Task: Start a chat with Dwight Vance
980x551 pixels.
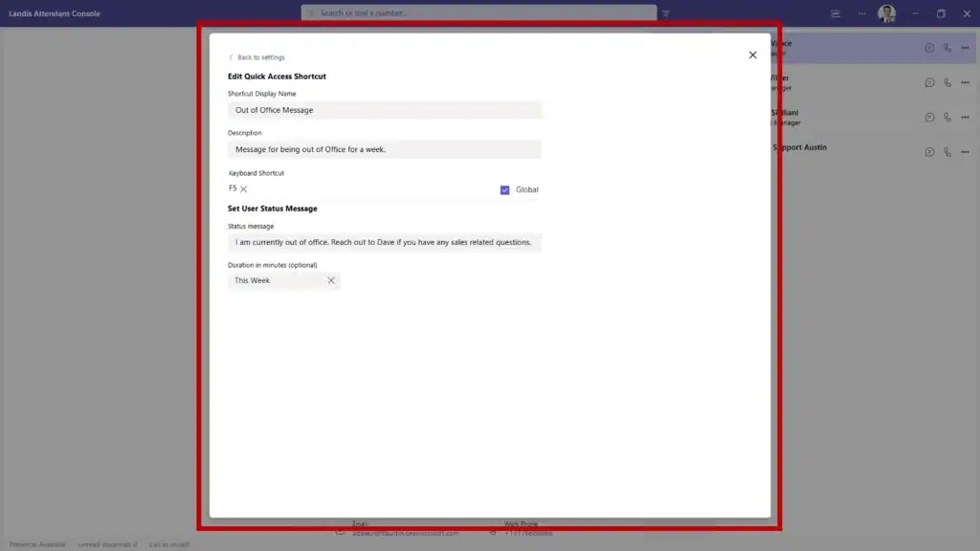Action: [x=929, y=47]
